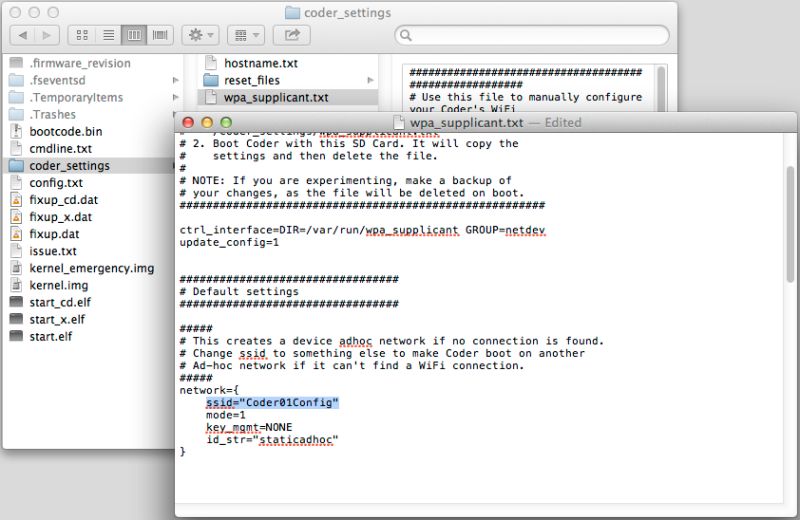Screen dimensions: 800x520
Task: Select wpa_supplicant.txt in Finder column
Action: click(288, 97)
